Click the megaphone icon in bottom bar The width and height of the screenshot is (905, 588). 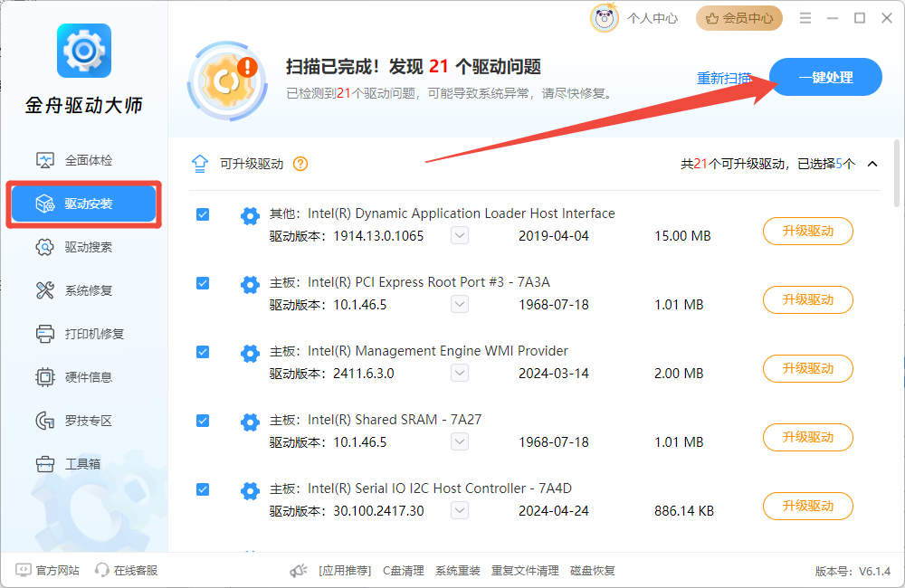[x=299, y=571]
